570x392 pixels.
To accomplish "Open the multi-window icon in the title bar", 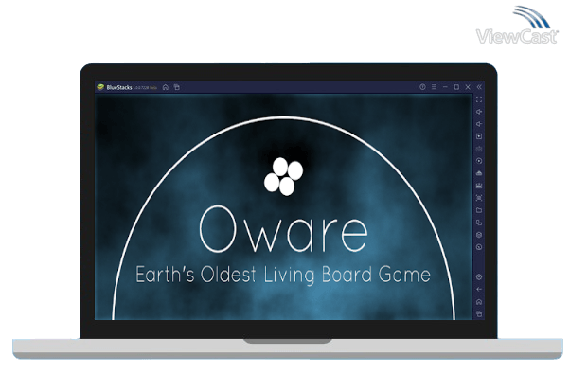I will (x=177, y=87).
